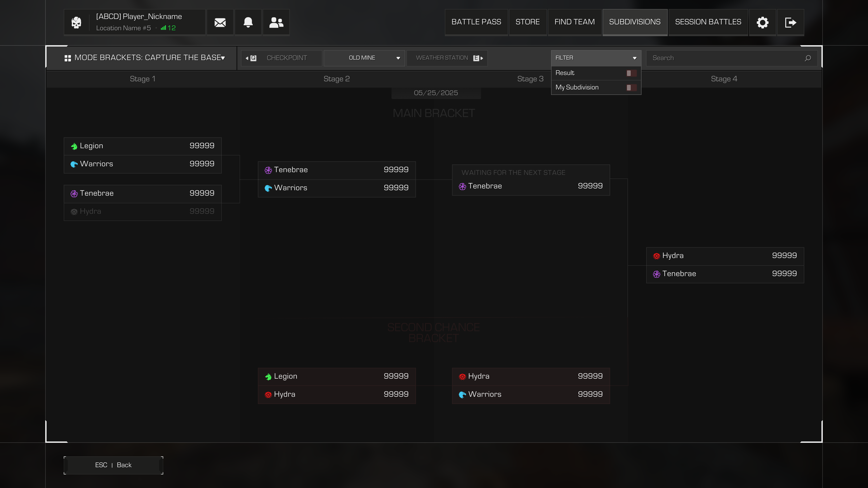Click the magnifier icon in the search box
Image resolution: width=868 pixels, height=488 pixels.
click(808, 58)
